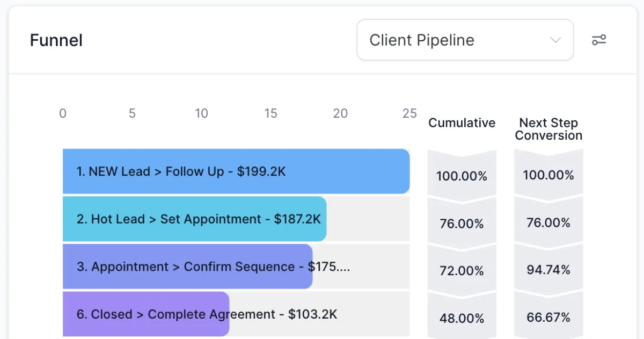This screenshot has height=339, width=644.
Task: Click the 76.00% next step conversion cell
Action: point(548,222)
